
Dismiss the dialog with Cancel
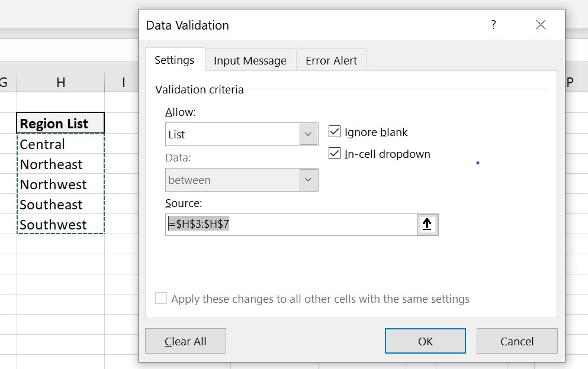(516, 341)
